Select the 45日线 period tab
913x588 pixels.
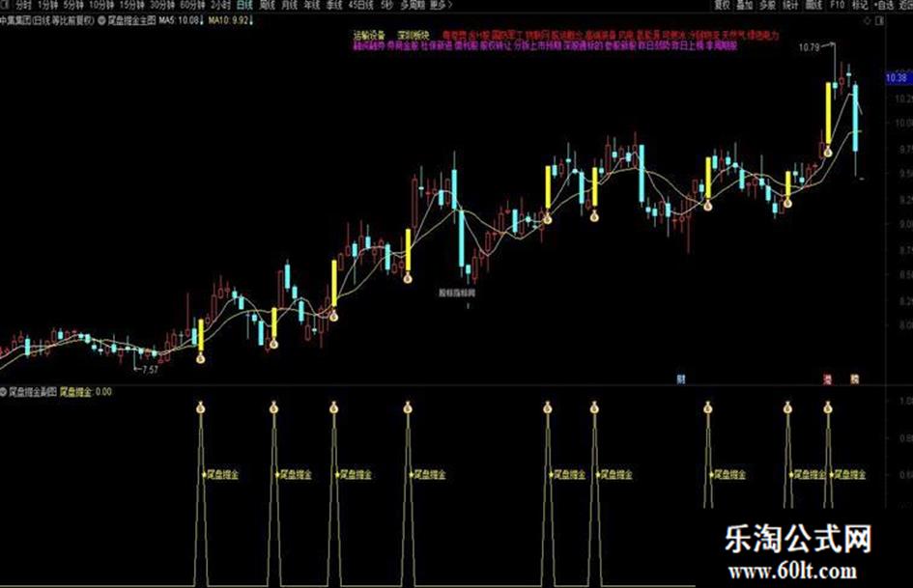[x=361, y=5]
